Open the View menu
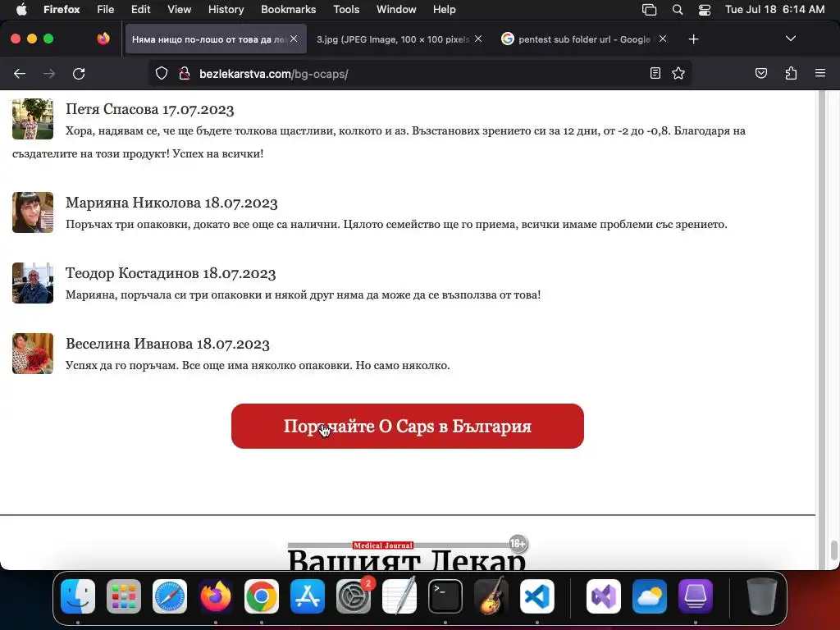 click(179, 10)
